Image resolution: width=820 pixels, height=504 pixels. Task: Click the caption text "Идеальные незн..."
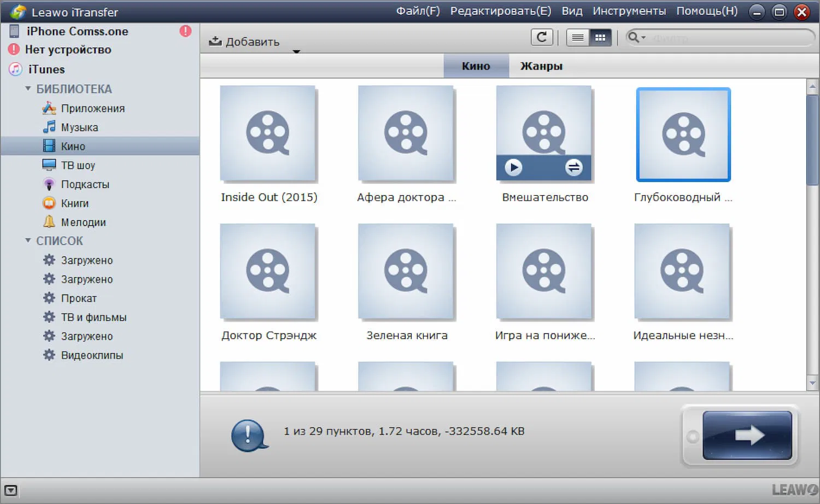point(683,335)
